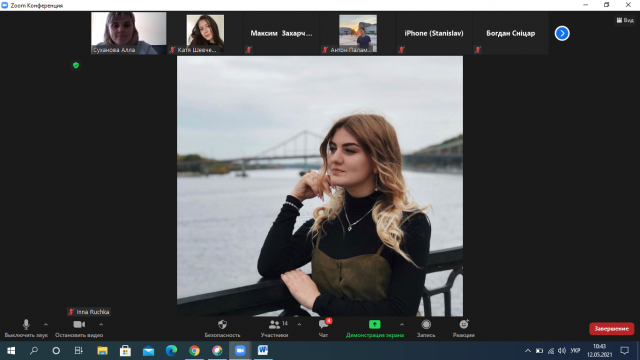Expand the audio options arrow beside microphone

point(46,325)
